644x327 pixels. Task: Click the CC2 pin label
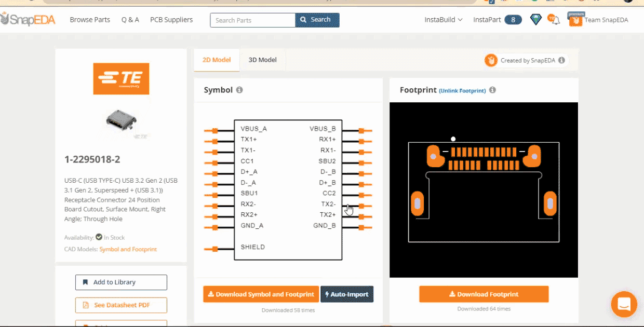coord(329,193)
